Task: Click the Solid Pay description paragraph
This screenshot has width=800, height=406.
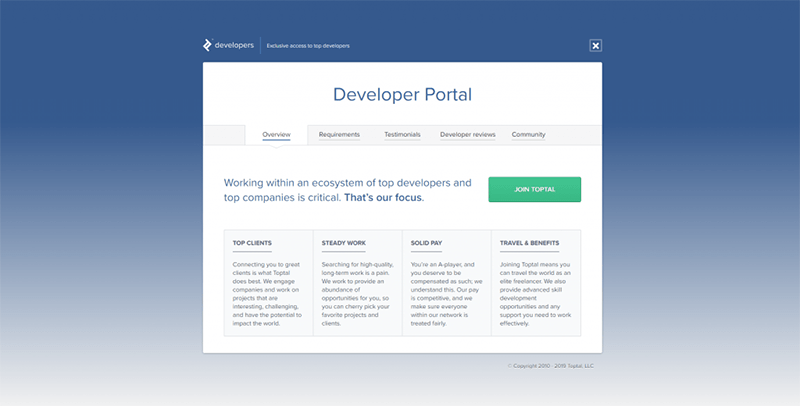Action: pyautogui.click(x=446, y=294)
